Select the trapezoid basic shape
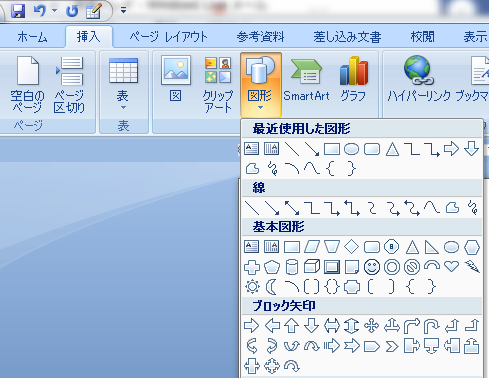 [x=332, y=247]
